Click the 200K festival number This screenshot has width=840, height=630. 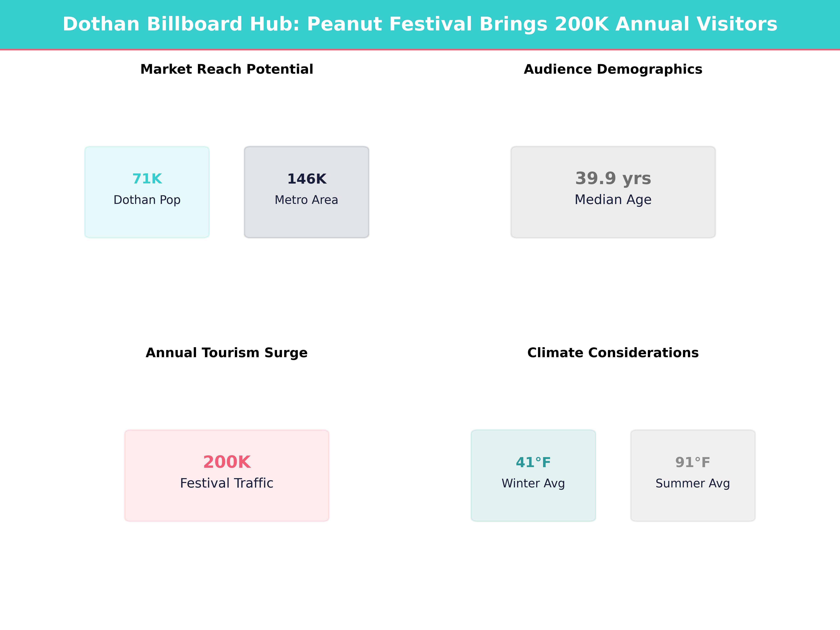click(227, 462)
